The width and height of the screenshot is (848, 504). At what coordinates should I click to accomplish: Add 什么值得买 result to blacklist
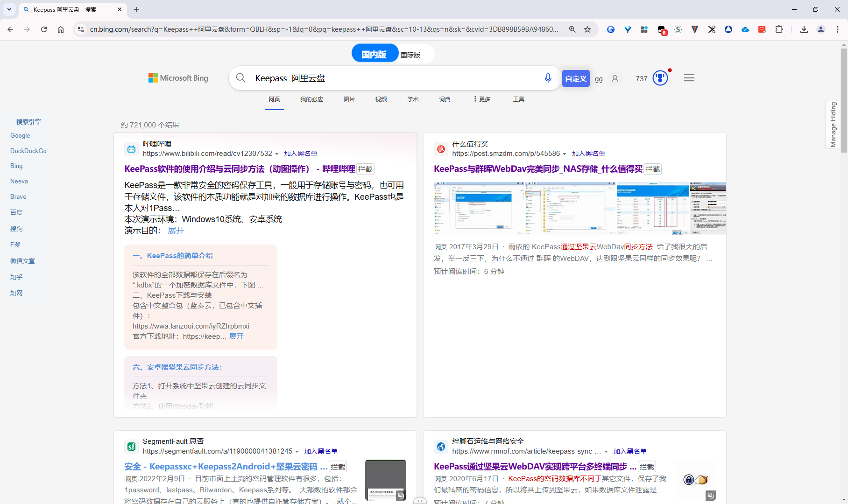point(588,154)
